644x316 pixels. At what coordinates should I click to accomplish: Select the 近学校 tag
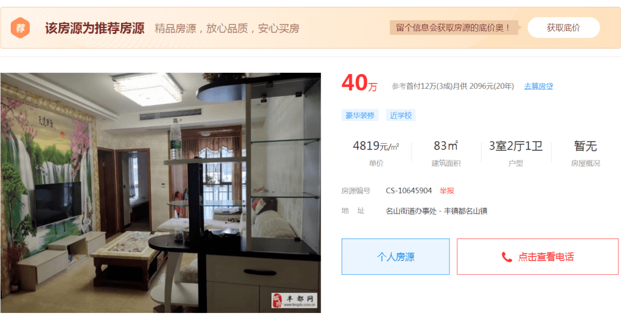point(401,116)
